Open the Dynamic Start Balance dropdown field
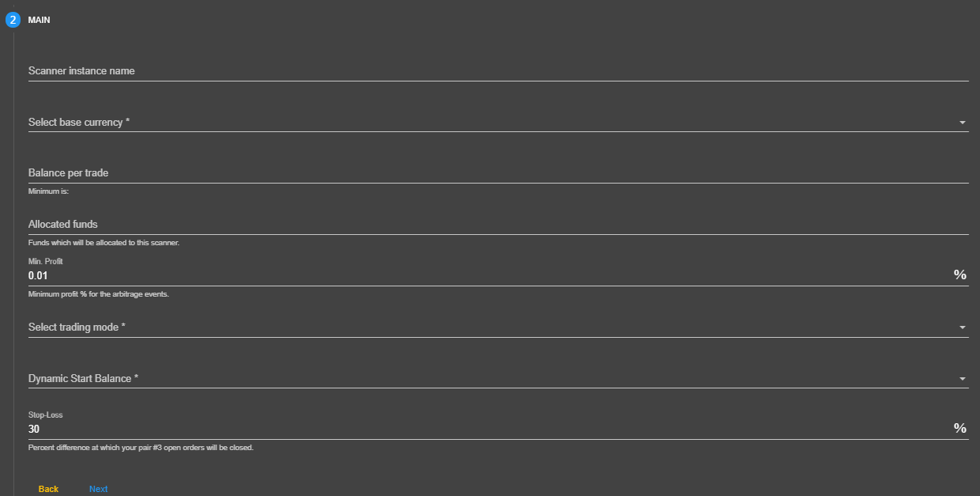980x496 pixels. [498, 378]
